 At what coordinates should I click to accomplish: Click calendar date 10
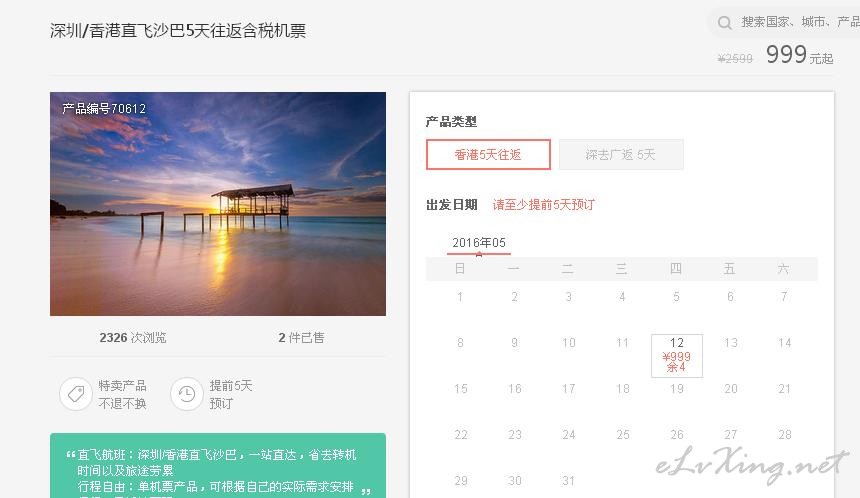[x=569, y=343]
